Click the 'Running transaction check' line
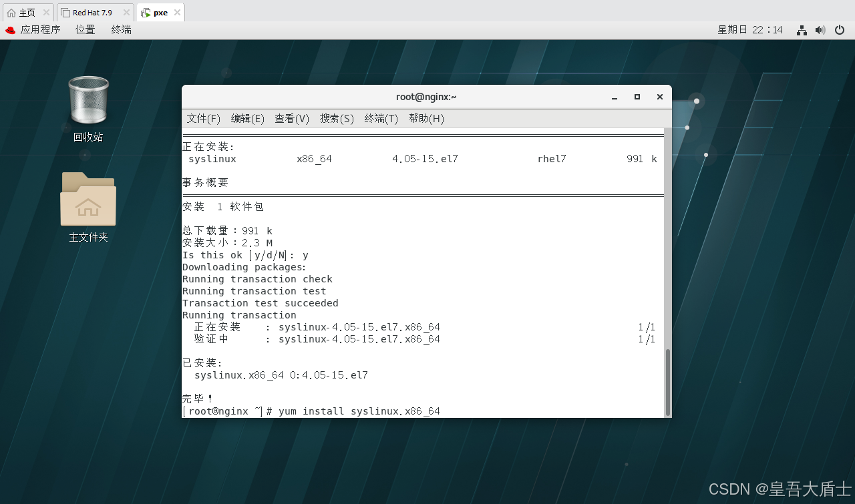This screenshot has width=855, height=504. [x=257, y=279]
